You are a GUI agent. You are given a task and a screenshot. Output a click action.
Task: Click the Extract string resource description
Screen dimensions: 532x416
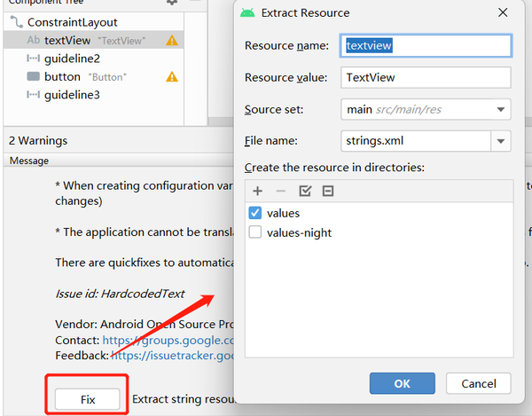[184, 399]
